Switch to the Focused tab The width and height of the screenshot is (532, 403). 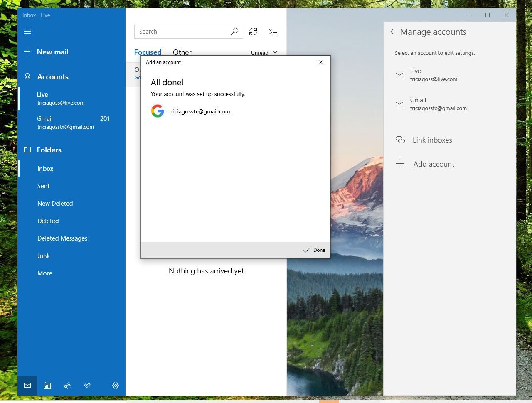click(x=148, y=52)
